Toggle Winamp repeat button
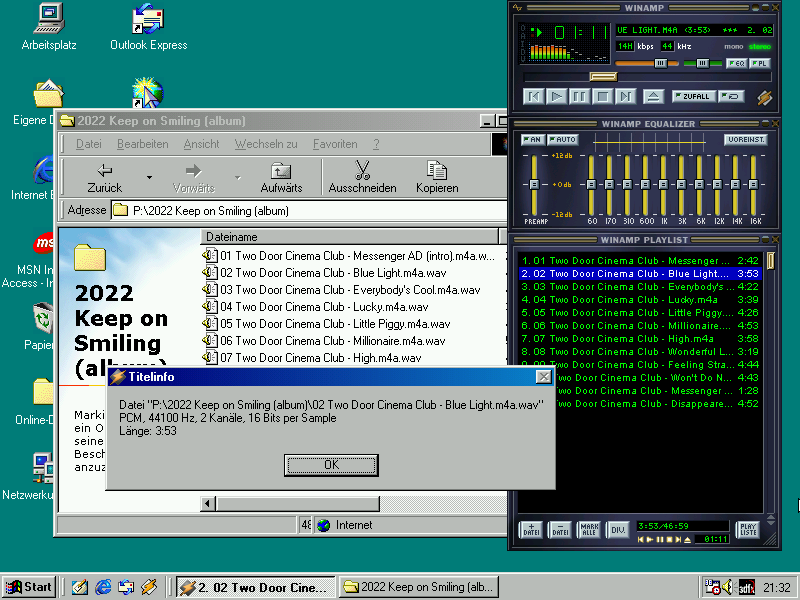 (731, 96)
